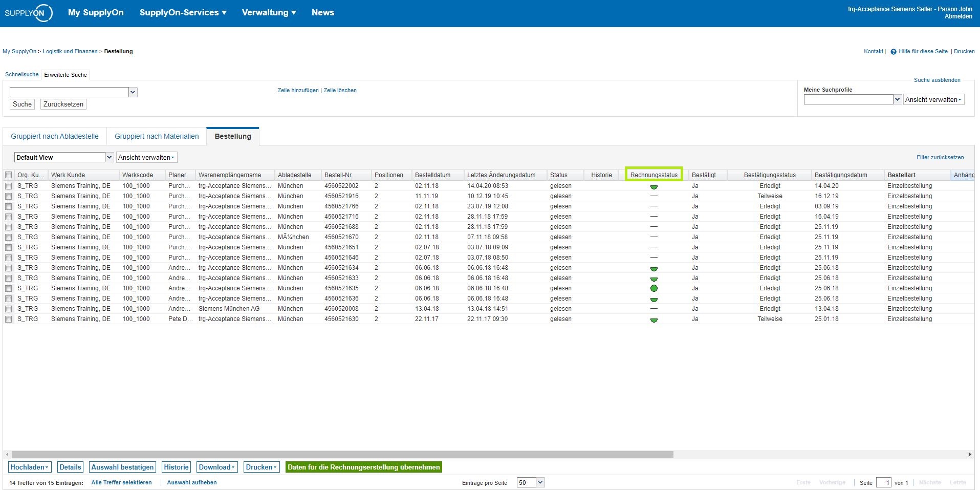The height and width of the screenshot is (490, 980).
Task: Open Einträge pro Seite dropdown
Action: tap(540, 482)
